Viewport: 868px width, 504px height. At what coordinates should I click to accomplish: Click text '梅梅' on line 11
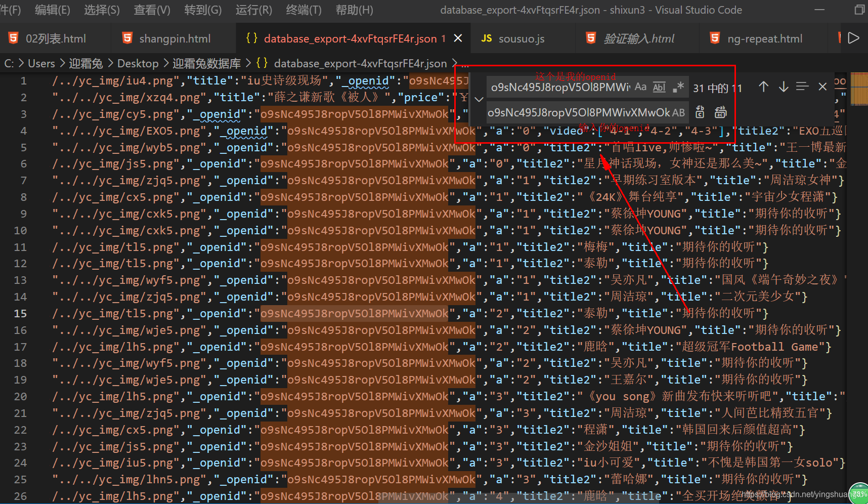tap(595, 247)
